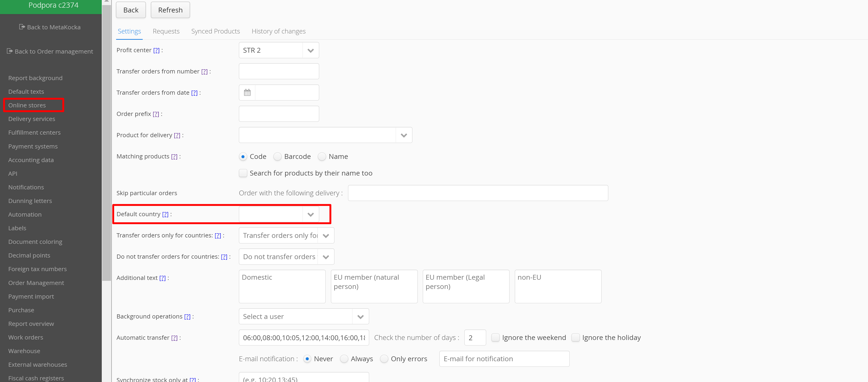Click the calendar icon for transfer date
Screen dimensions: 868x382
coord(247,93)
